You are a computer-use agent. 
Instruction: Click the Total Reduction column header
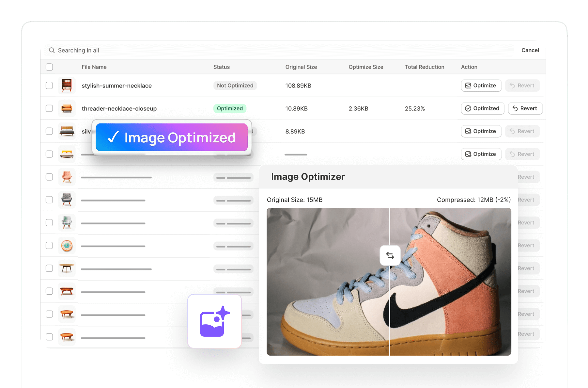click(424, 67)
